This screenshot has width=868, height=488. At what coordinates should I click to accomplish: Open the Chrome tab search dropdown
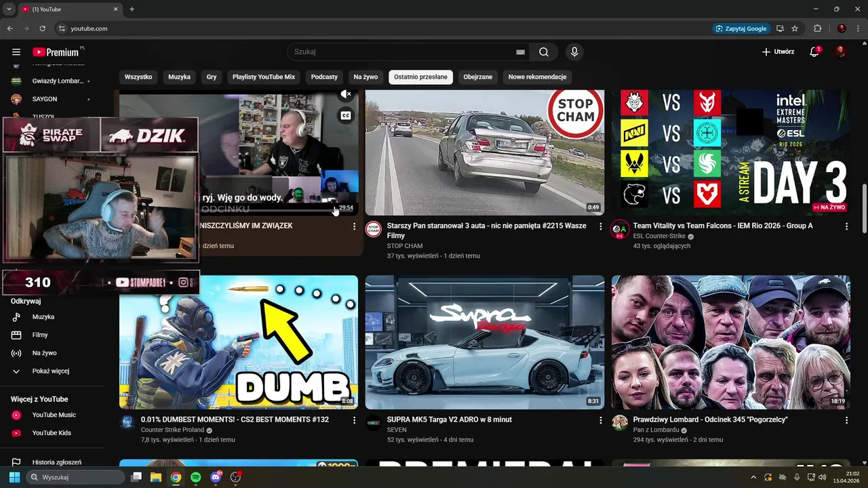(9, 9)
